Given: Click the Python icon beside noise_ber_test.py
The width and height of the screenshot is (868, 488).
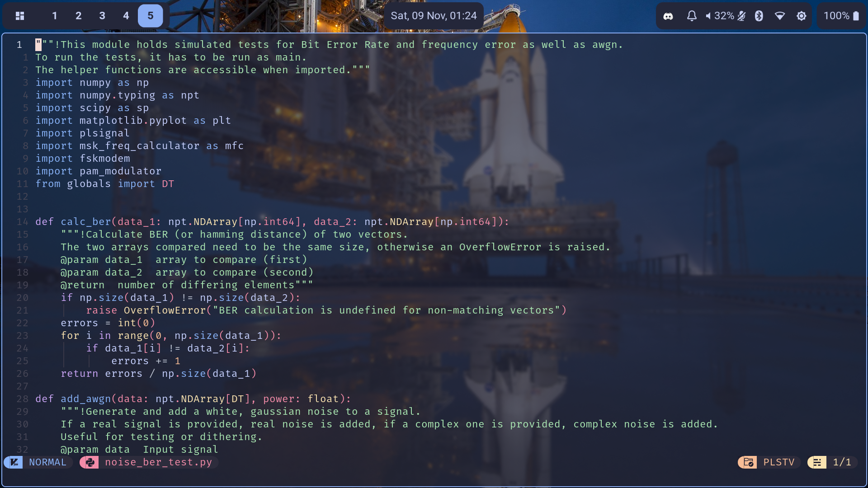Looking at the screenshot, I should 90,462.
